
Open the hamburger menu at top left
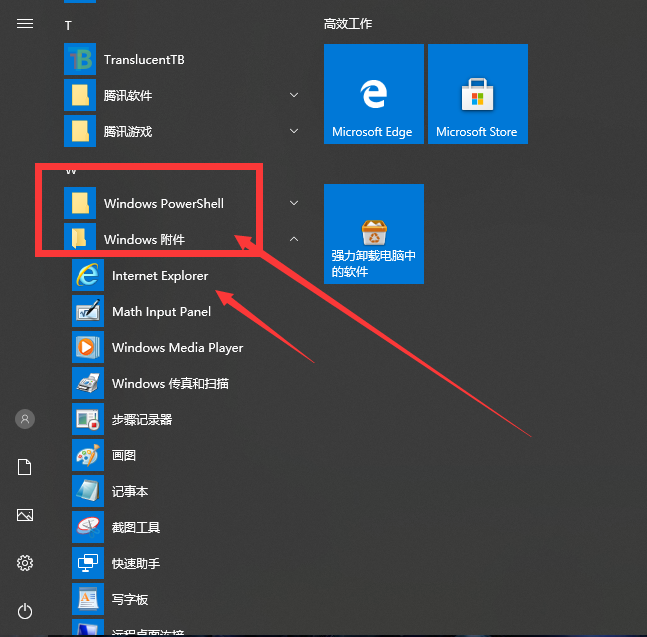25,24
